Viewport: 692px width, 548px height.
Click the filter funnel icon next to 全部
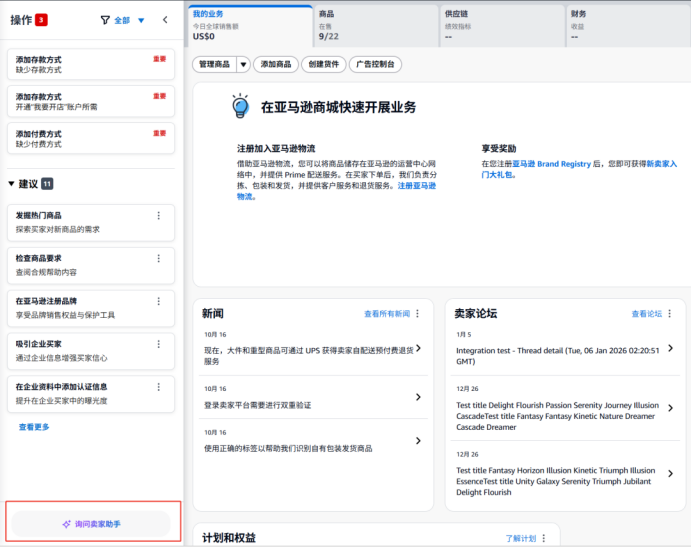(x=105, y=20)
